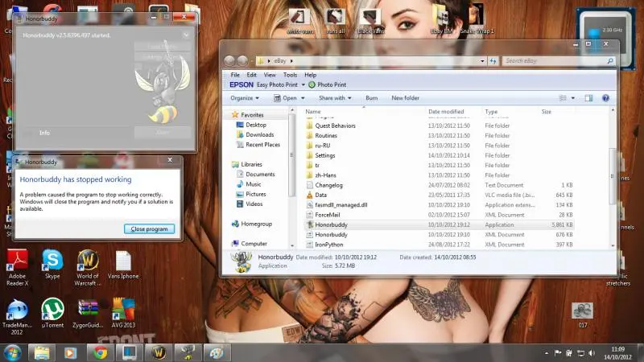Click the Photo Print button in EPSON bar
The width and height of the screenshot is (644, 362).
[x=328, y=84]
